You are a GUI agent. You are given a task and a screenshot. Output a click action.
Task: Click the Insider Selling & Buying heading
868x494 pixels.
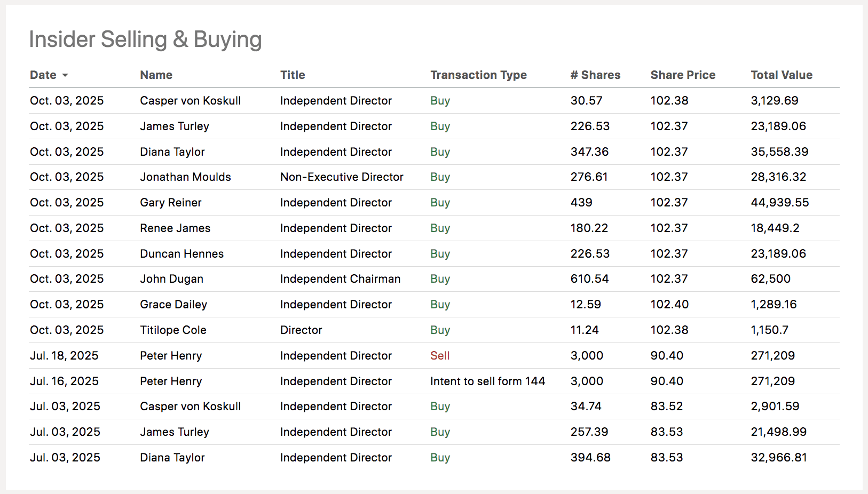145,39
